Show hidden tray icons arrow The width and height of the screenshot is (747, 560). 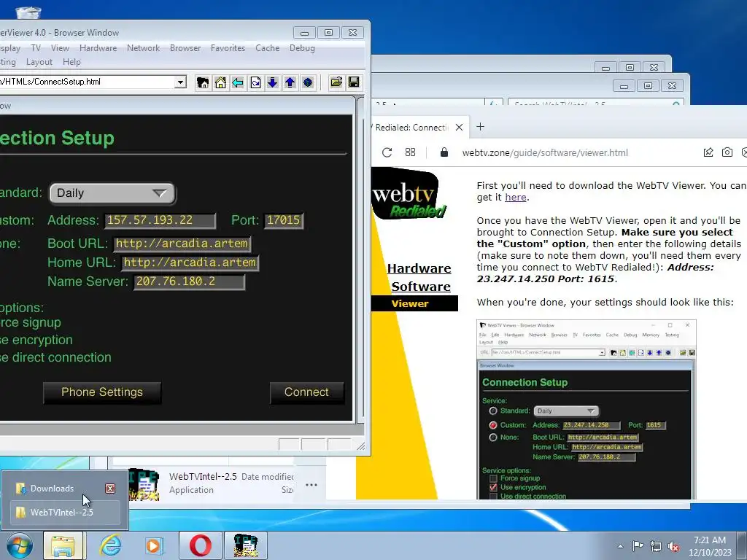[x=620, y=546]
